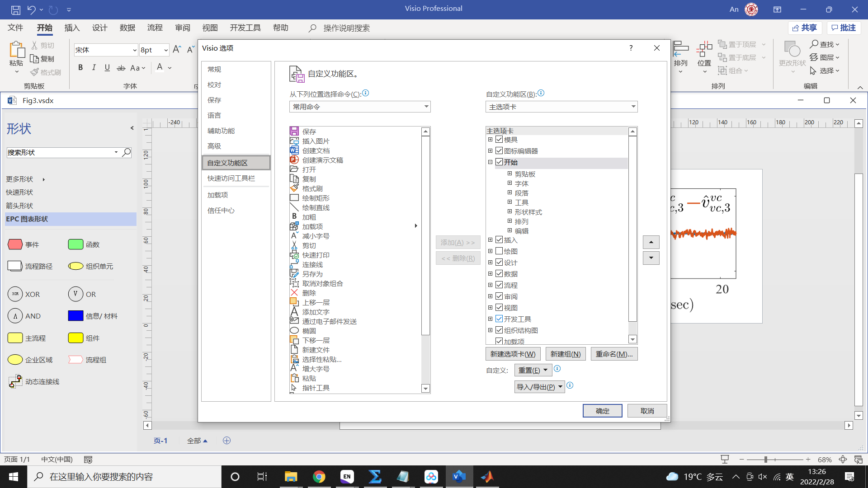This screenshot has width=868, height=488.
Task: Toggle the 开发工具 tab checkbox
Action: (499, 319)
